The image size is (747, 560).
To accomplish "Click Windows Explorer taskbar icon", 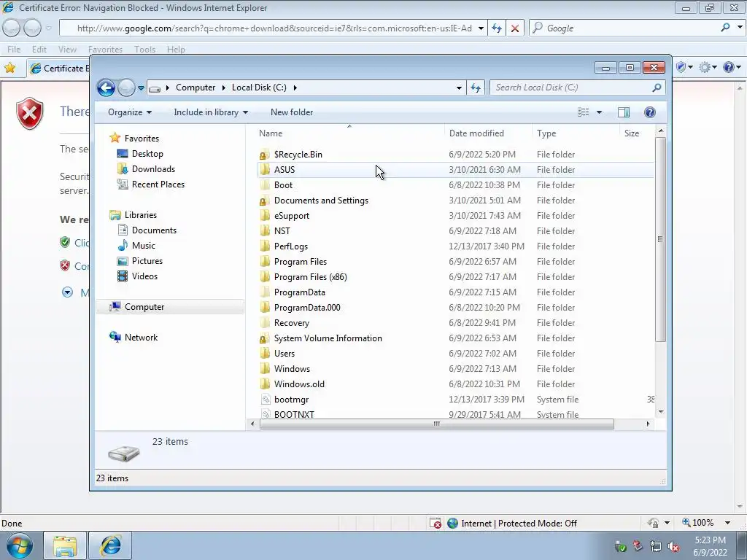I will click(x=65, y=545).
